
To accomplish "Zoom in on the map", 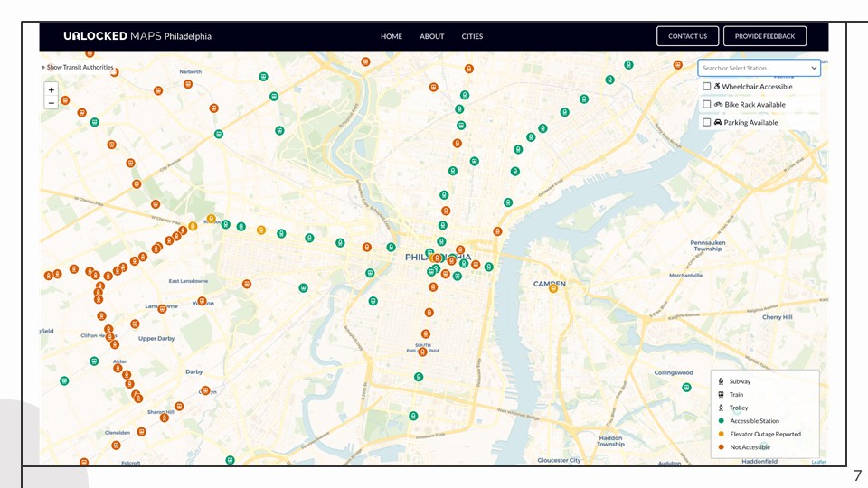I will (52, 89).
